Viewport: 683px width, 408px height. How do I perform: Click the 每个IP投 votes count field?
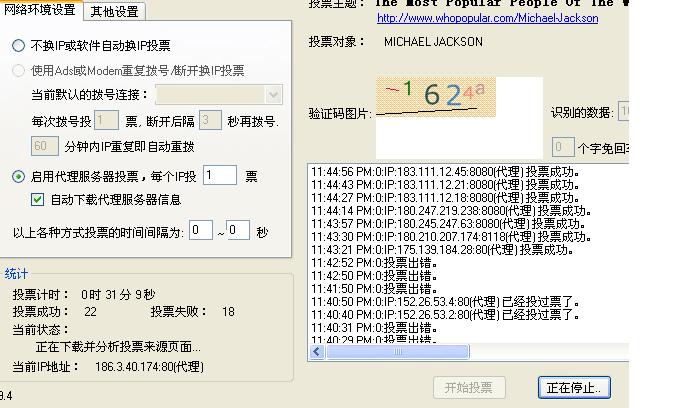pos(219,176)
